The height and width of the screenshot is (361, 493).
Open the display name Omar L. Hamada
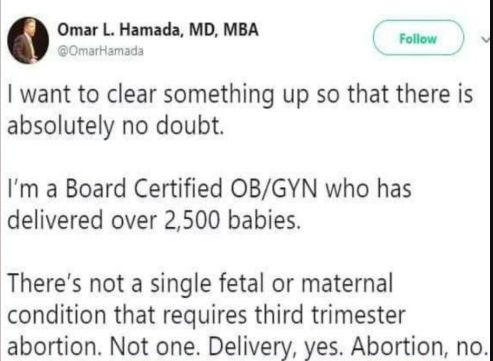(x=120, y=30)
